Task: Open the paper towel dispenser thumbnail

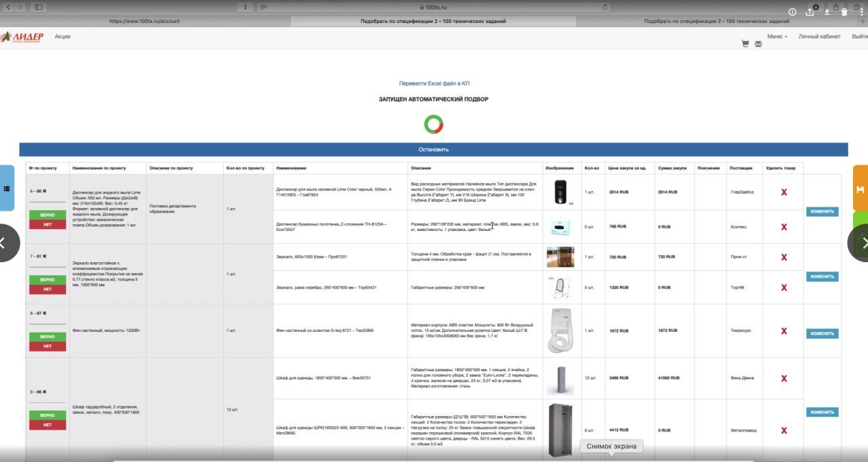Action: (560, 227)
